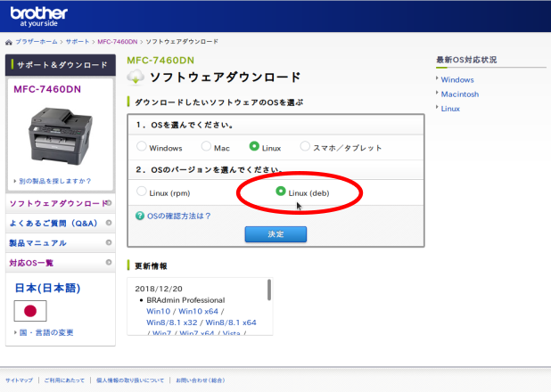
Task: Select the Mac OS radio button
Action: [x=206, y=146]
